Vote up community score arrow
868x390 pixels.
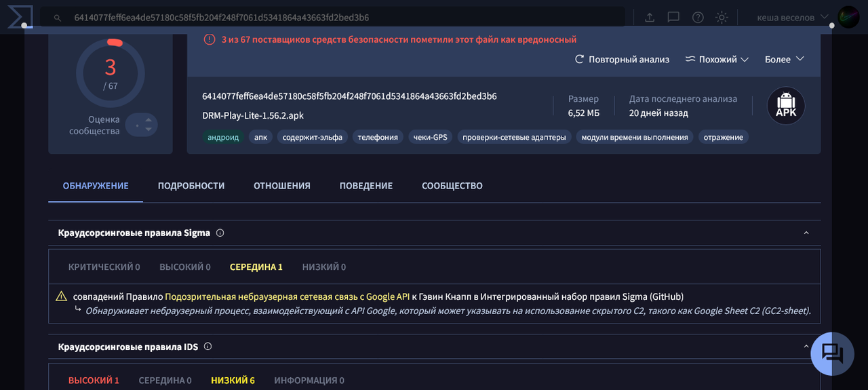[x=150, y=119]
